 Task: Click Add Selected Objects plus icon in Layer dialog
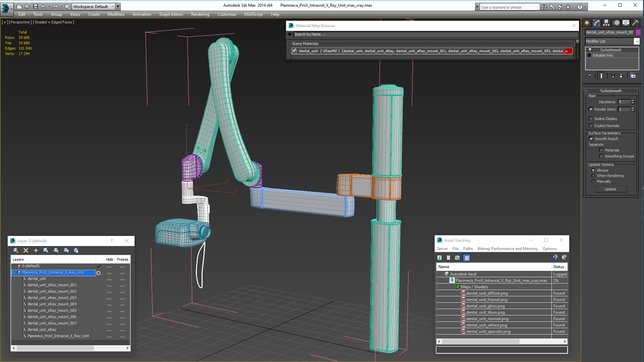36,250
